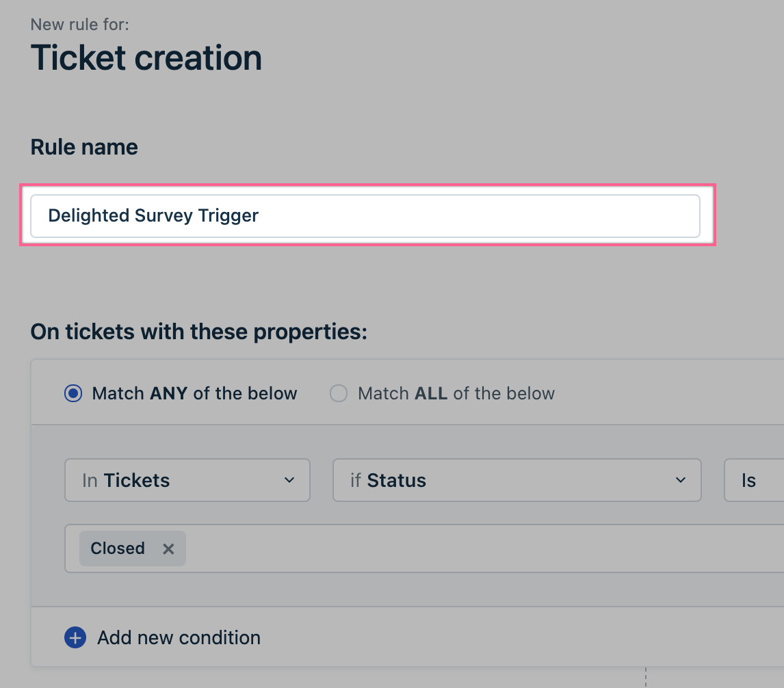
Task: Click the Delighted Survey Trigger text
Action: (153, 216)
